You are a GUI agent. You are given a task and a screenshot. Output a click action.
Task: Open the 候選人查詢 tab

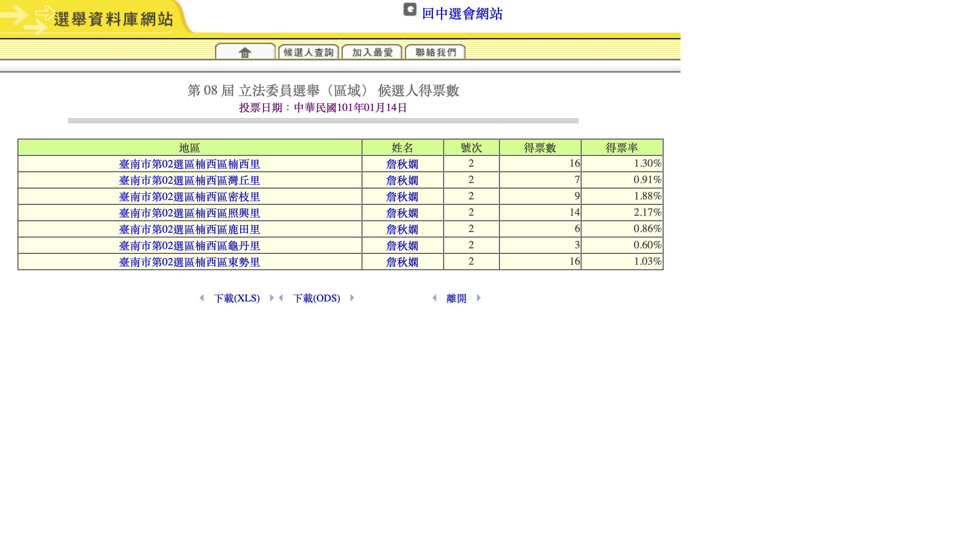(308, 52)
